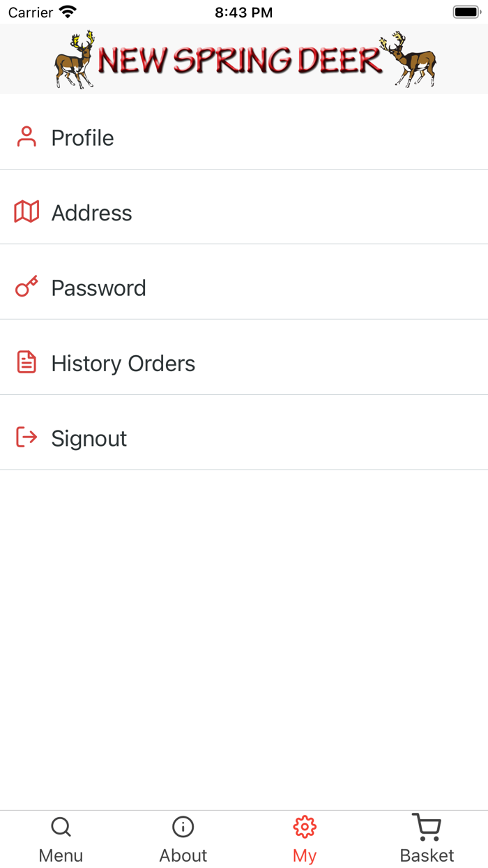Tap the Password key icon
The image size is (488, 868).
26,287
